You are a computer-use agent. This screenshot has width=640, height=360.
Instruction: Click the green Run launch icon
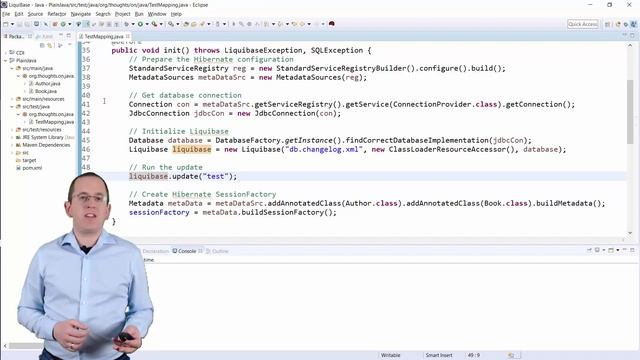coord(140,24)
